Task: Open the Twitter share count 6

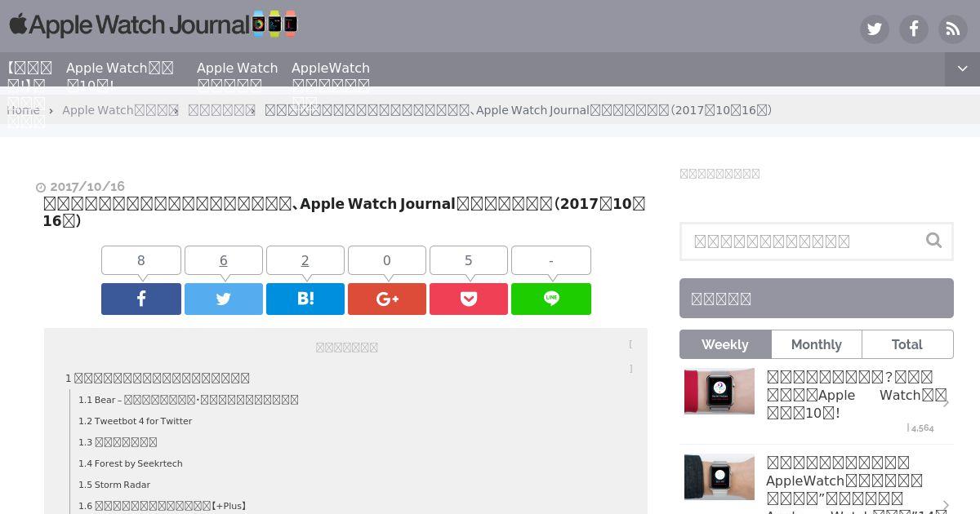Action: tap(224, 260)
